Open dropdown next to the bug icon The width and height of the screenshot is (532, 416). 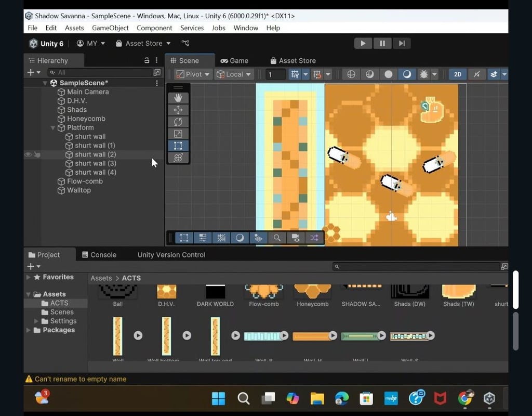click(435, 74)
